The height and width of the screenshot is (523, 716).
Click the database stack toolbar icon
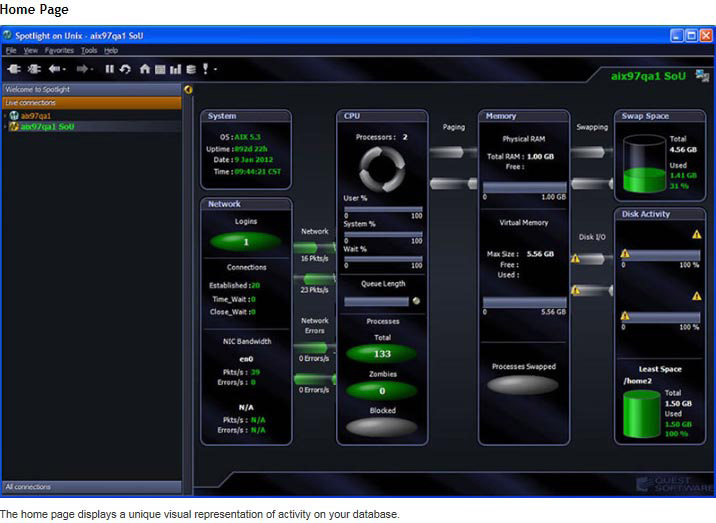[x=190, y=69]
